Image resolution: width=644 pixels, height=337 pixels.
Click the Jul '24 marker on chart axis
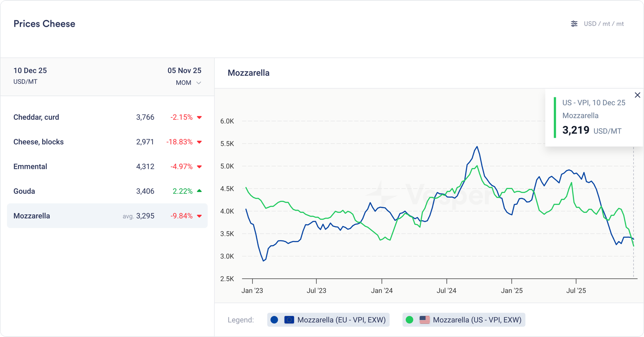[446, 290]
